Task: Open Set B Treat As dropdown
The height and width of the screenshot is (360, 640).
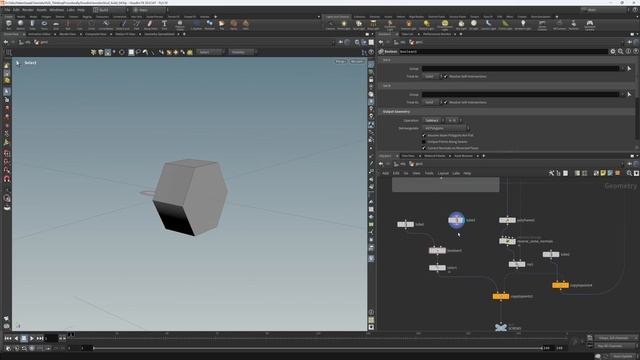Action: (x=432, y=102)
